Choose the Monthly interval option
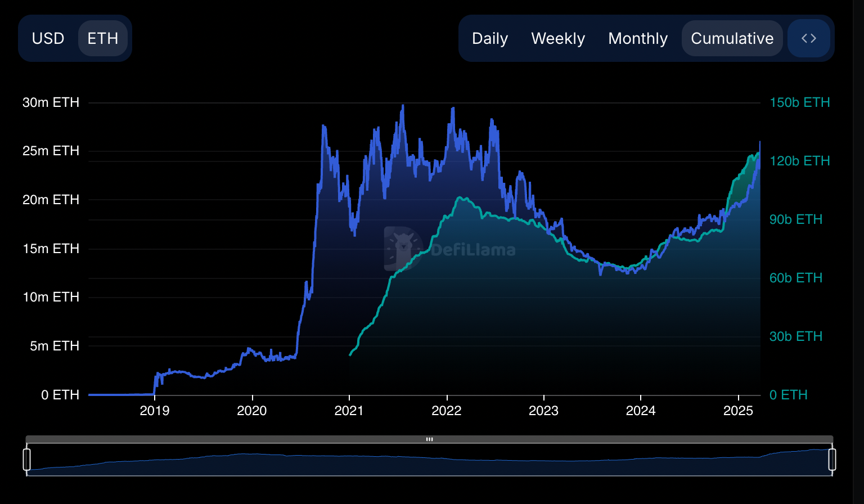Viewport: 864px width, 504px height. [x=638, y=38]
